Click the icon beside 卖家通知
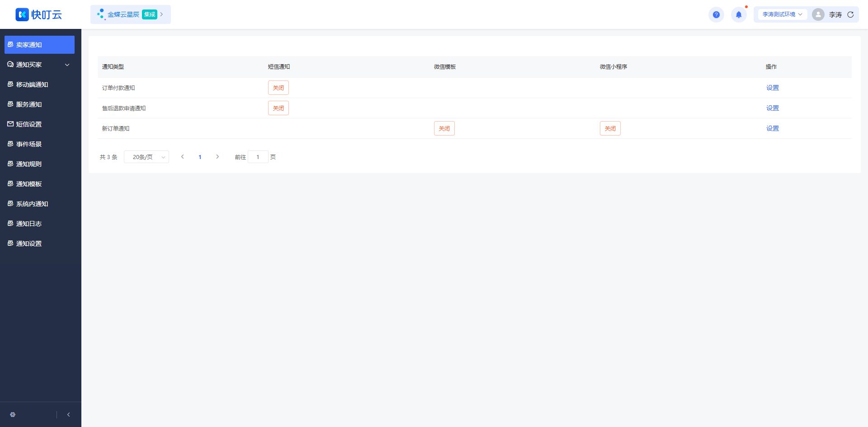This screenshot has width=868, height=427. pyautogui.click(x=10, y=44)
